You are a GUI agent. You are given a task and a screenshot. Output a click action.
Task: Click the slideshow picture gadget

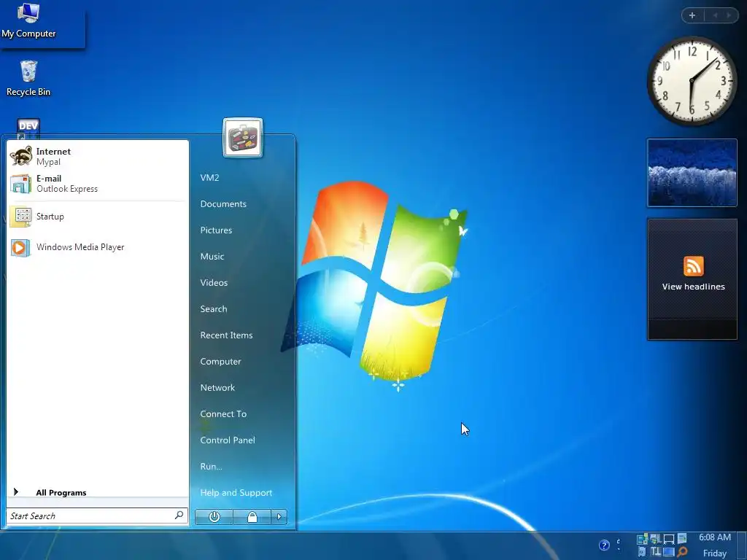click(x=692, y=173)
